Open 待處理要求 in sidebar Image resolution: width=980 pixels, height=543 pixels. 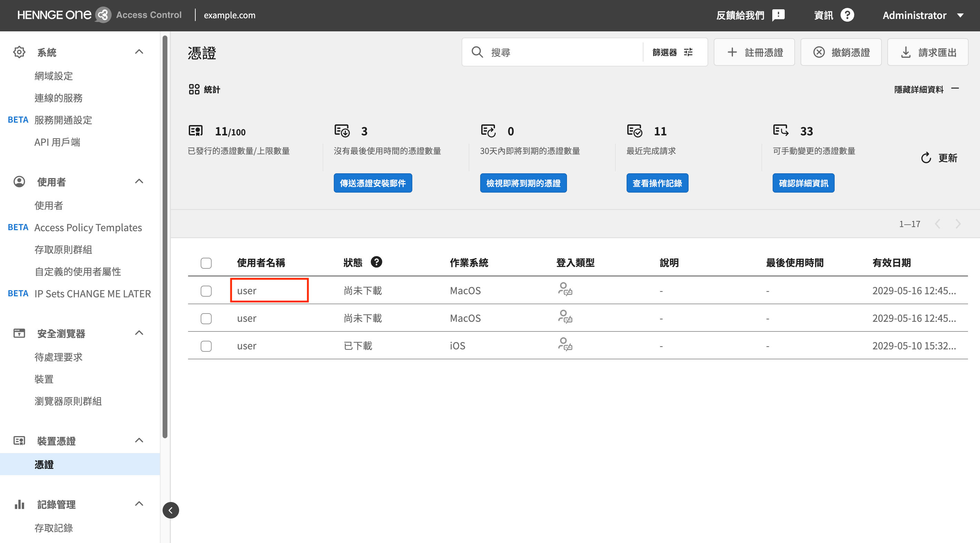click(59, 357)
